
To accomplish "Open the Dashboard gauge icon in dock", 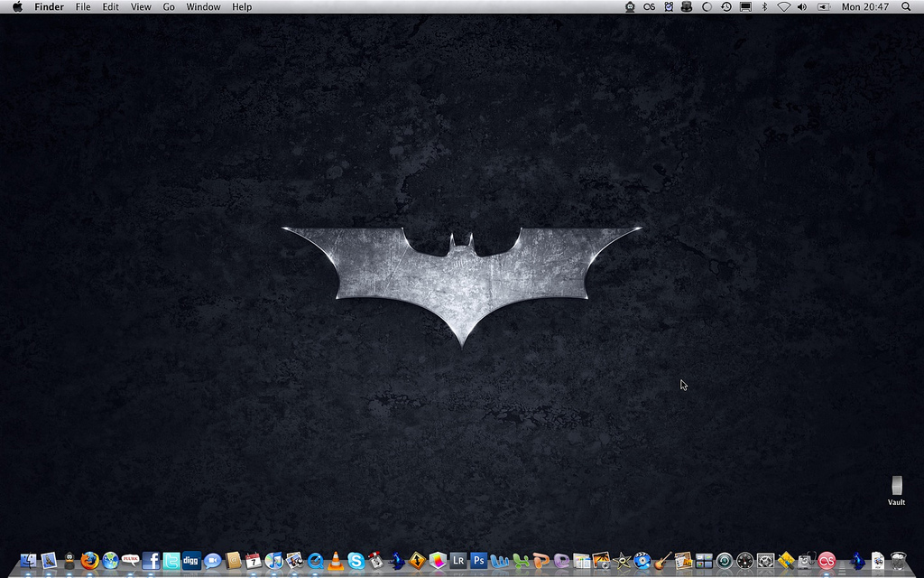I will (x=744, y=560).
